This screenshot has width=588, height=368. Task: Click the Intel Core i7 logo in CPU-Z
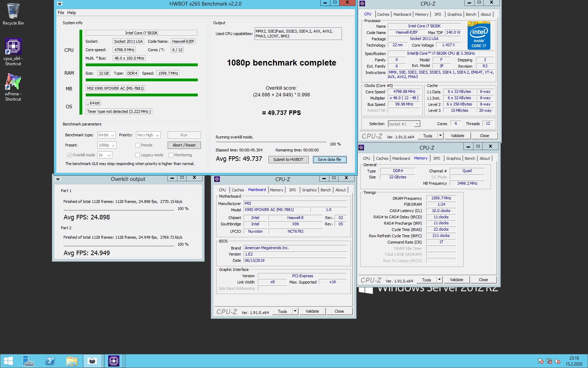[x=479, y=35]
